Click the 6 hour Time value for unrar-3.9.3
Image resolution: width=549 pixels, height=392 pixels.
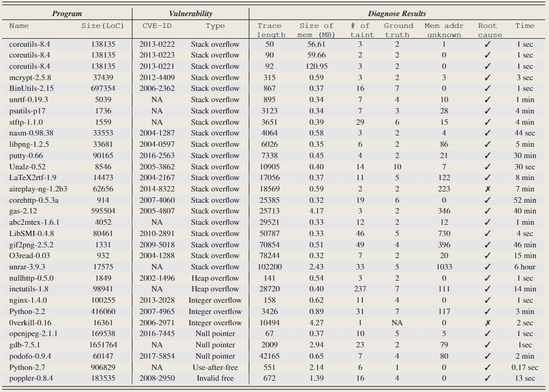[x=525, y=267]
